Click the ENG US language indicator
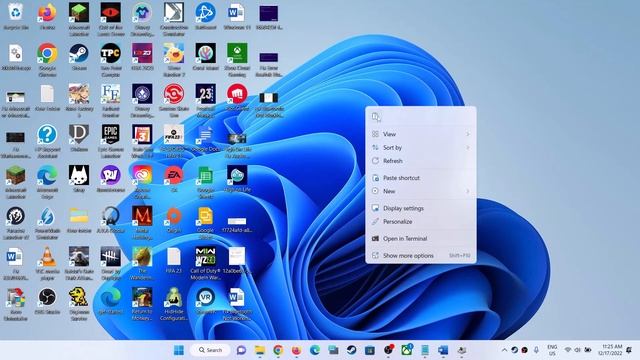Viewport: 640px width, 360px height. point(552,350)
